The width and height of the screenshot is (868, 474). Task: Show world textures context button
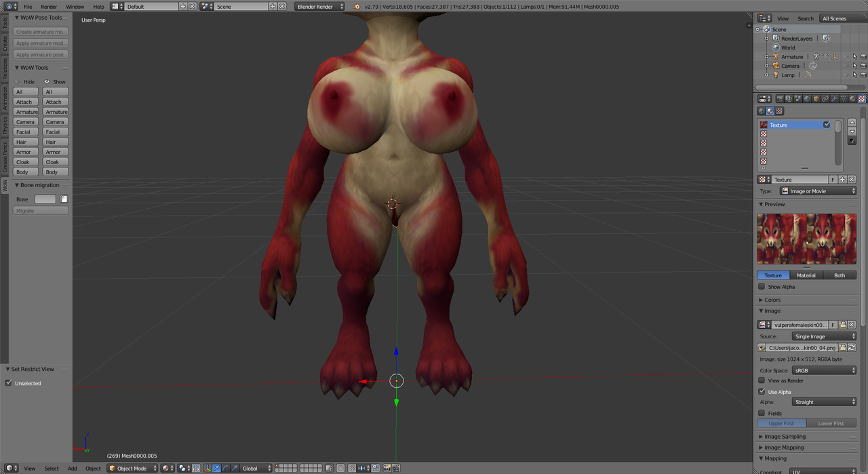tap(762, 111)
